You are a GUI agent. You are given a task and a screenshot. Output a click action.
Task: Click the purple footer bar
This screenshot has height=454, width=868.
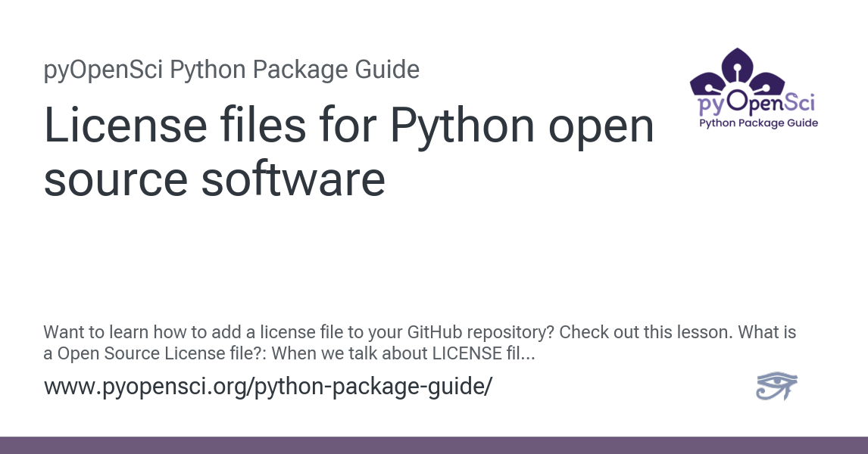434,445
